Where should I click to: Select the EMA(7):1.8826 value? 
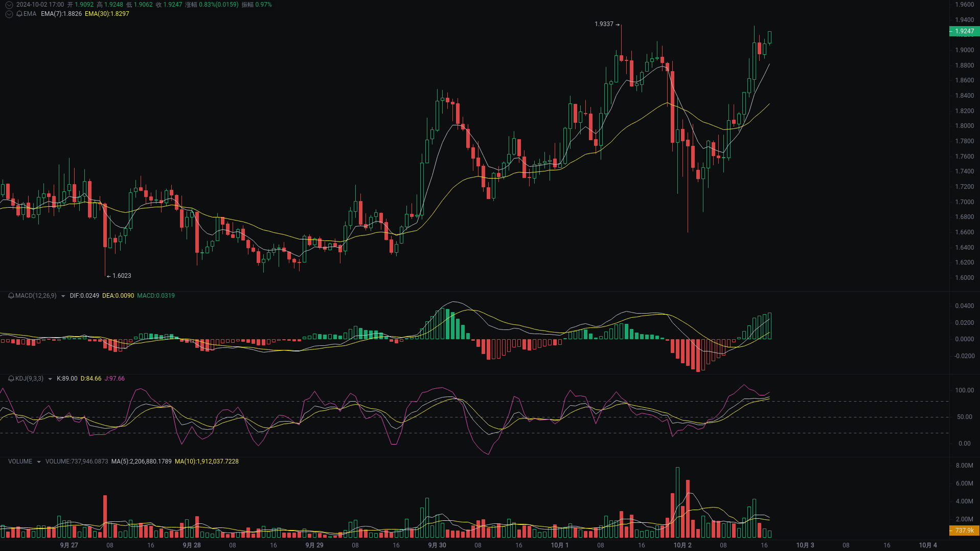pos(61,14)
